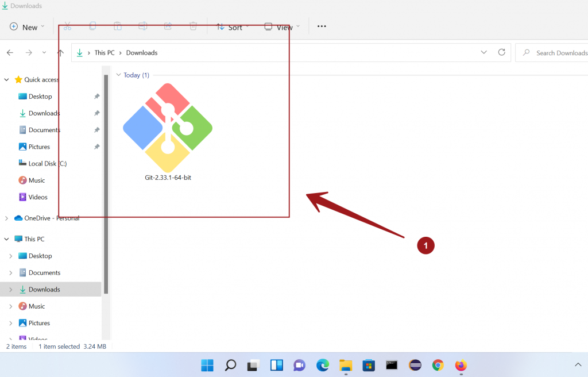Open the View menu
The image size is (588, 377).
click(283, 26)
